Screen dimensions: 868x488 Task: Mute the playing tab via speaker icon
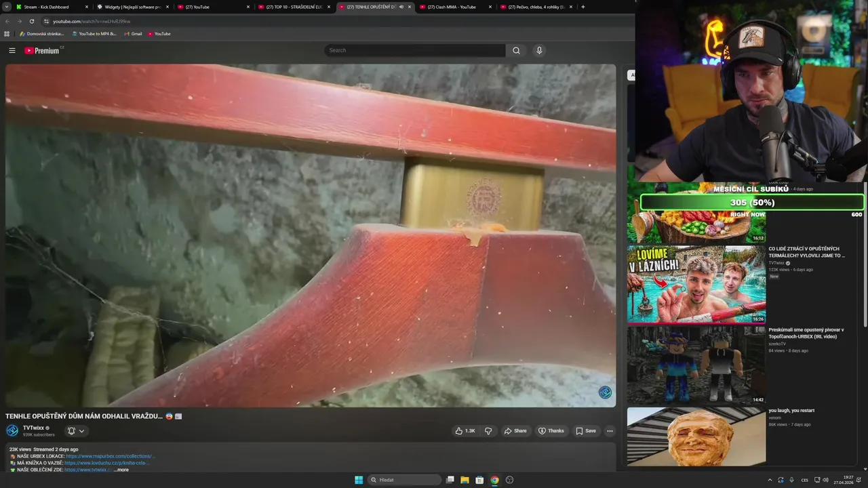coord(401,7)
